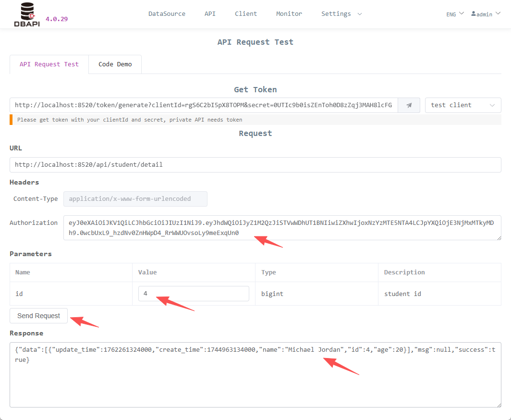
Task: Click the request URL input field
Action: point(255,164)
